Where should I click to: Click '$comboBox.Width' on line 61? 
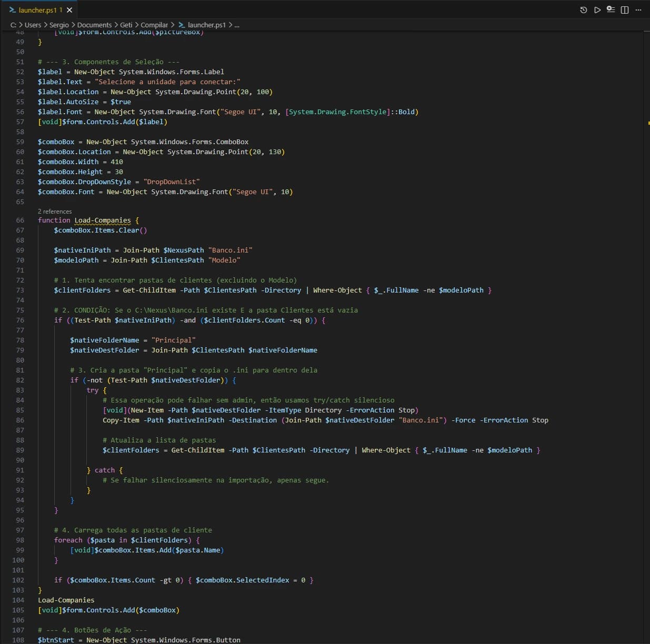point(68,162)
